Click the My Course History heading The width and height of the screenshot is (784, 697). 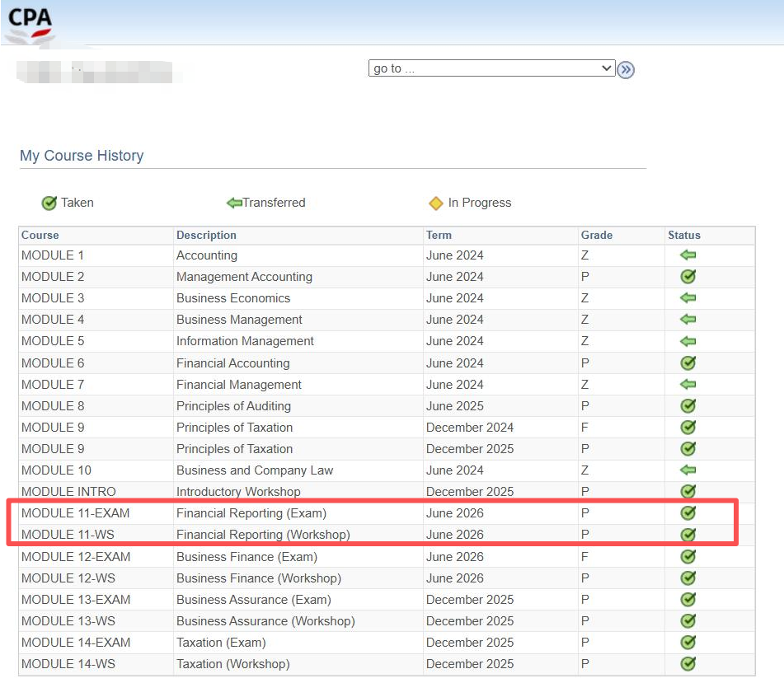82,156
